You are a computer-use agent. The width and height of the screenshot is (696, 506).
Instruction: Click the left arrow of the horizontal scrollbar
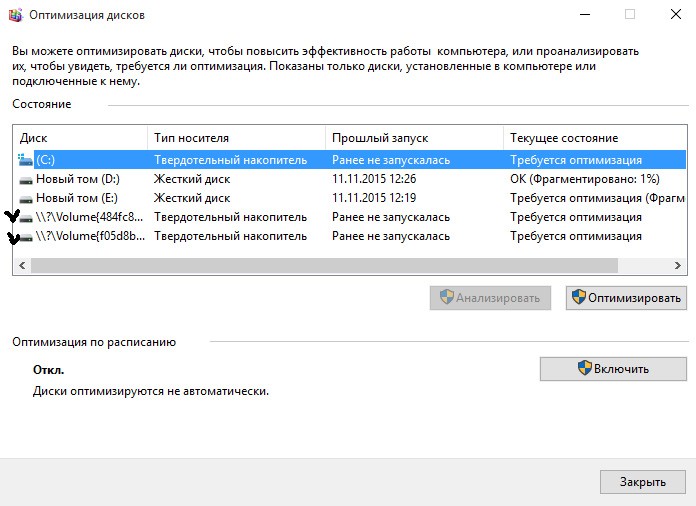point(21,266)
